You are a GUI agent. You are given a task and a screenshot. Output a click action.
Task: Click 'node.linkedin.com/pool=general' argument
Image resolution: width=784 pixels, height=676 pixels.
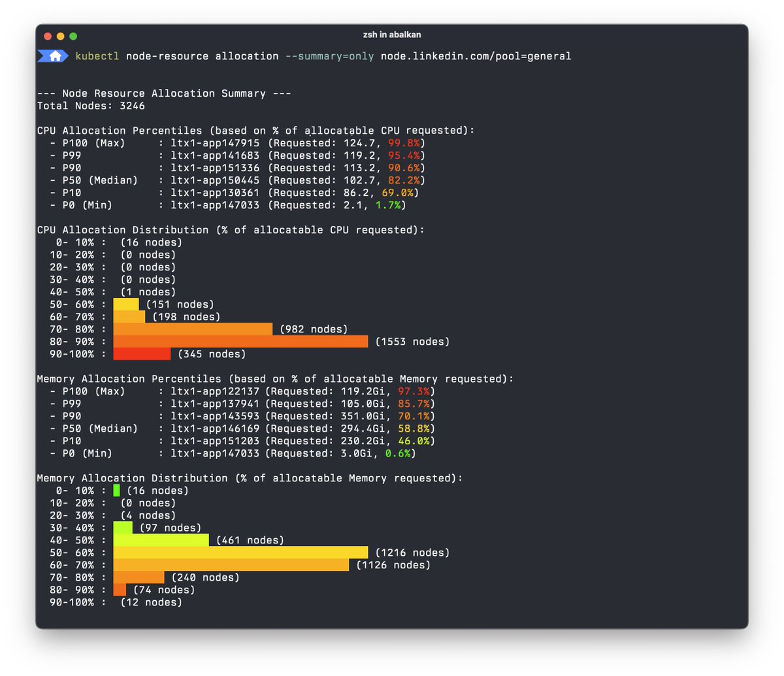[476, 56]
